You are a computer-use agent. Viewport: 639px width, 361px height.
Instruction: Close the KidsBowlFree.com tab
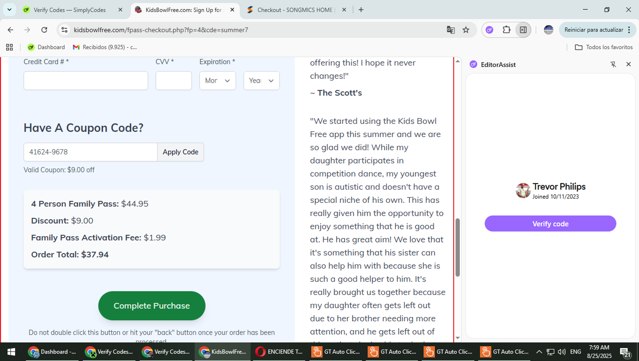tap(232, 10)
